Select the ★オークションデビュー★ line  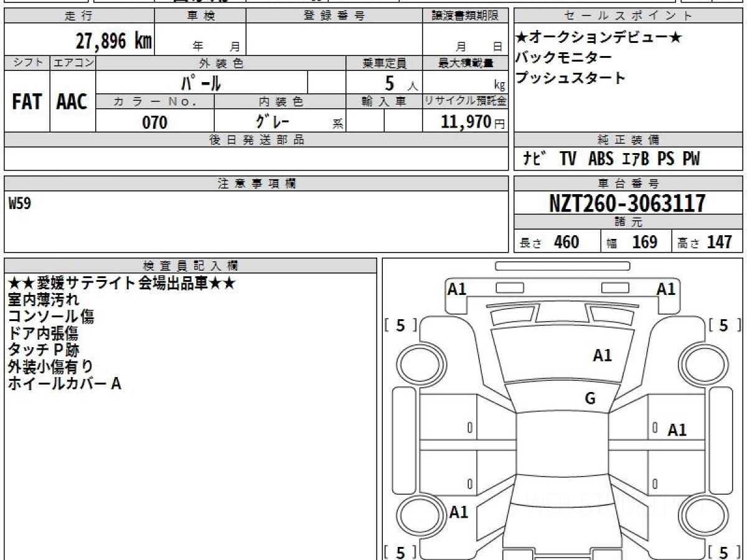click(599, 37)
